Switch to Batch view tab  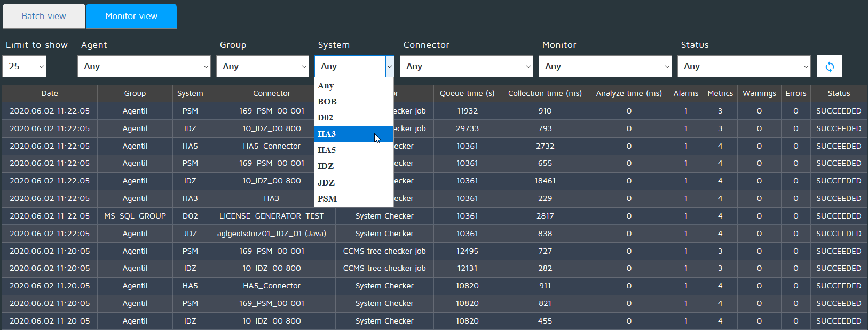[x=44, y=16]
